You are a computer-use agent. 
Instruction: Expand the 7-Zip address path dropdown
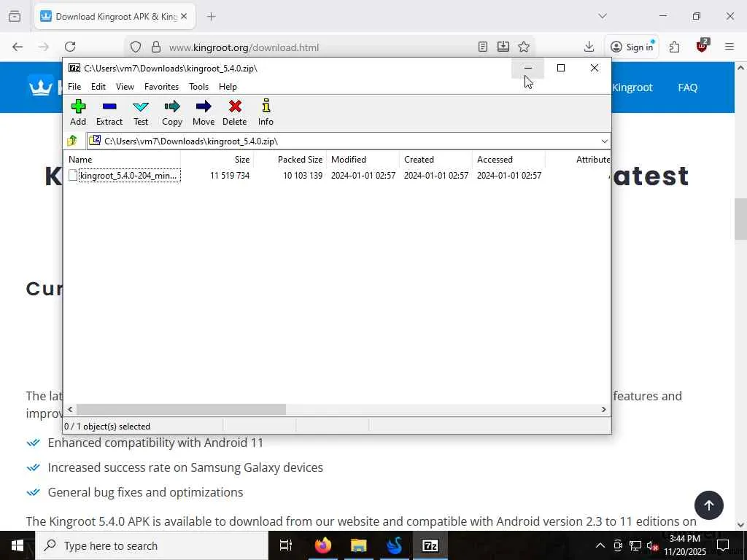pos(604,141)
